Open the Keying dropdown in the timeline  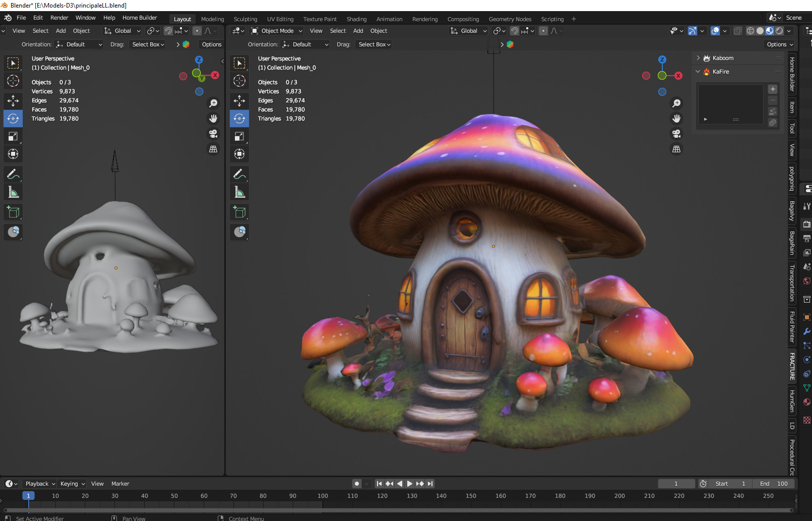pyautogui.click(x=73, y=484)
